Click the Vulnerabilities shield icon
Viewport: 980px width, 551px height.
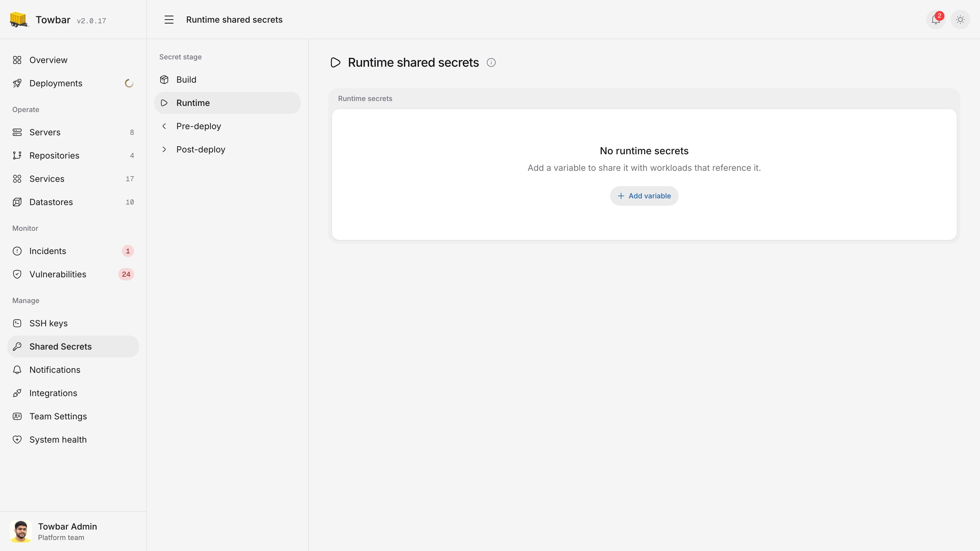17,274
